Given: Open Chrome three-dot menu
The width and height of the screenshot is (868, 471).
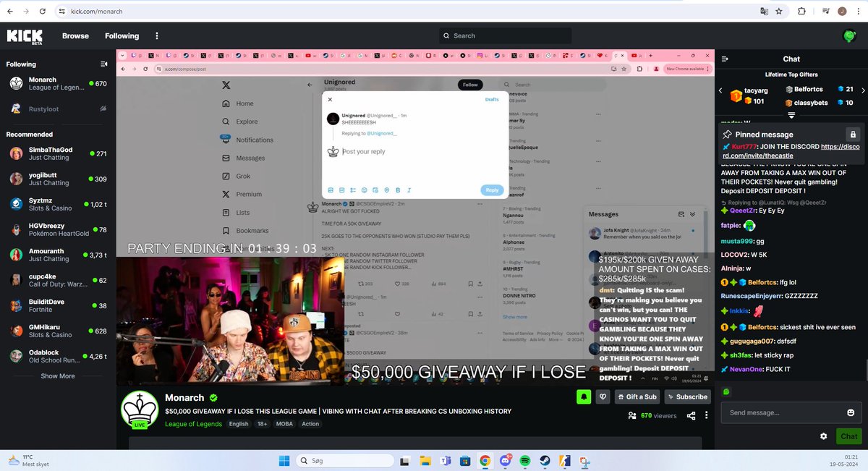Looking at the screenshot, I should pyautogui.click(x=859, y=12).
